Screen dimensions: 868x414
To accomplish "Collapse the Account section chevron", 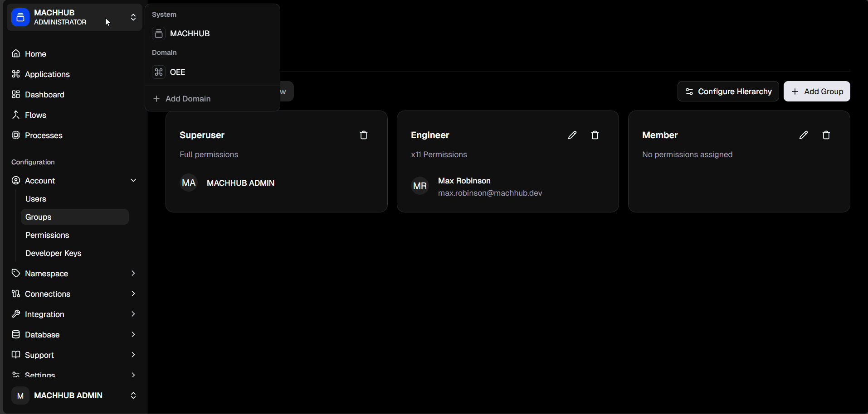I will [x=133, y=180].
